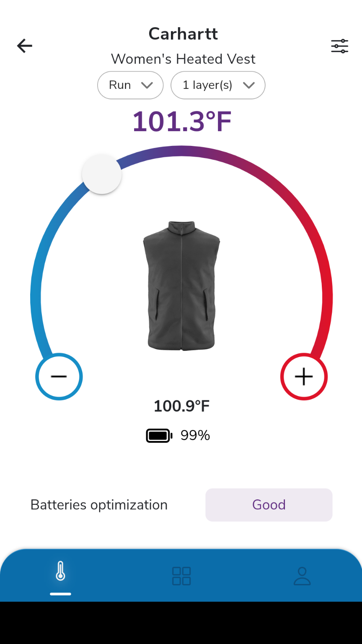This screenshot has height=644, width=362.
Task: Tap the 100.9°F current temperature reading
Action: (x=181, y=406)
